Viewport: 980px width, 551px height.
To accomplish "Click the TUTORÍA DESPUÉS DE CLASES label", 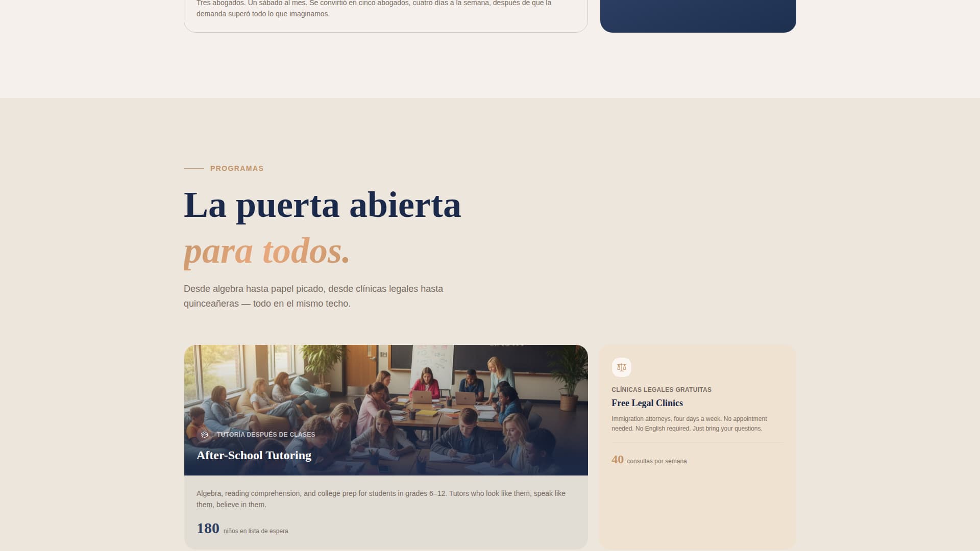I will [266, 435].
